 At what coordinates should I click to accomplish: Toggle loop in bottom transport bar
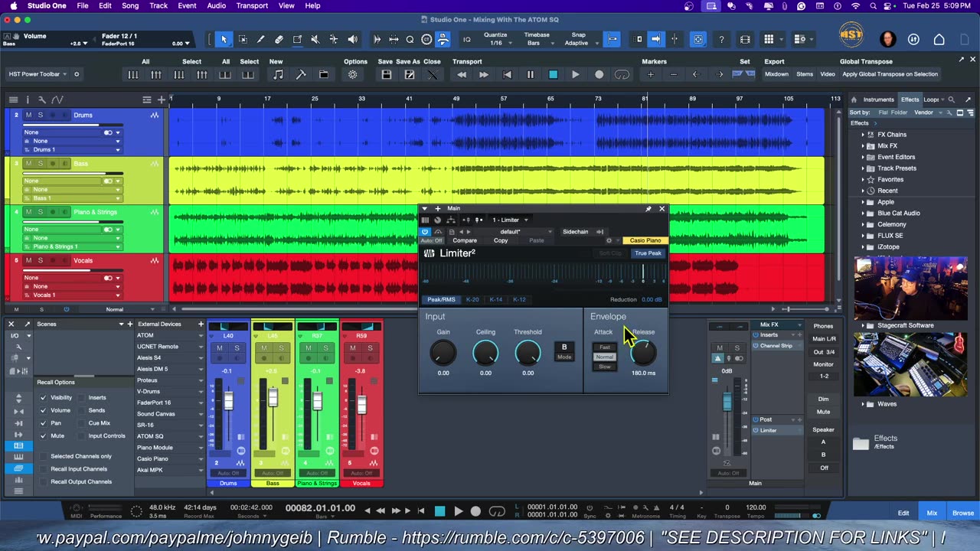click(497, 511)
